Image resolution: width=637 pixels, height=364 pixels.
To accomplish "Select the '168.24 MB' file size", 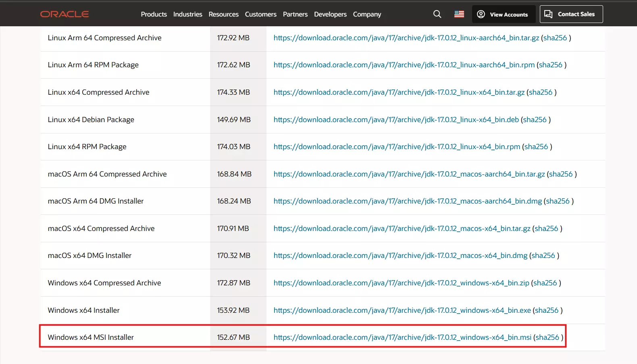I will [234, 201].
